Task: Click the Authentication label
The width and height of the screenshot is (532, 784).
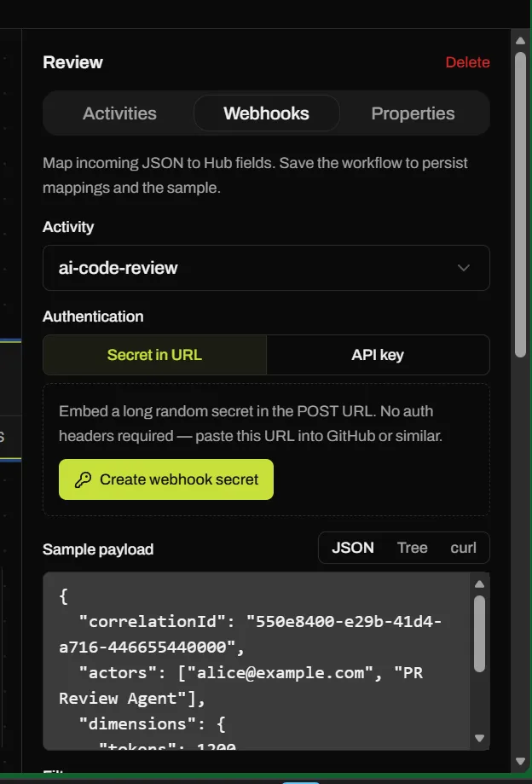Action: 93,317
